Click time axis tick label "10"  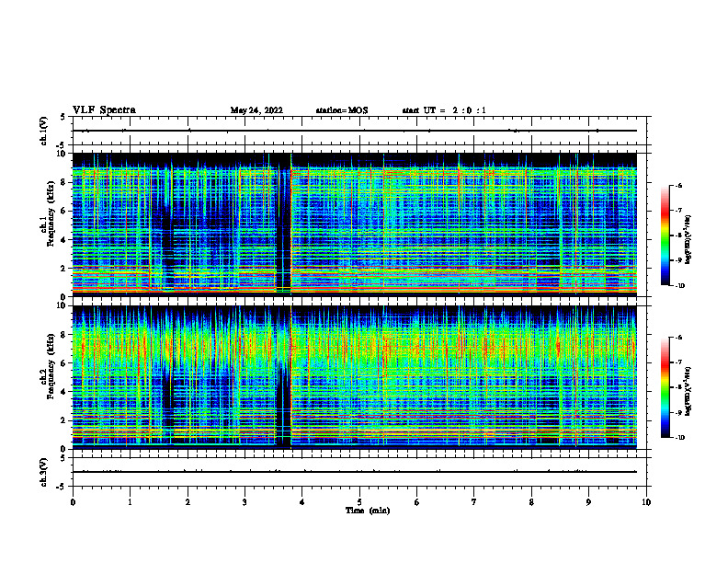(646, 502)
